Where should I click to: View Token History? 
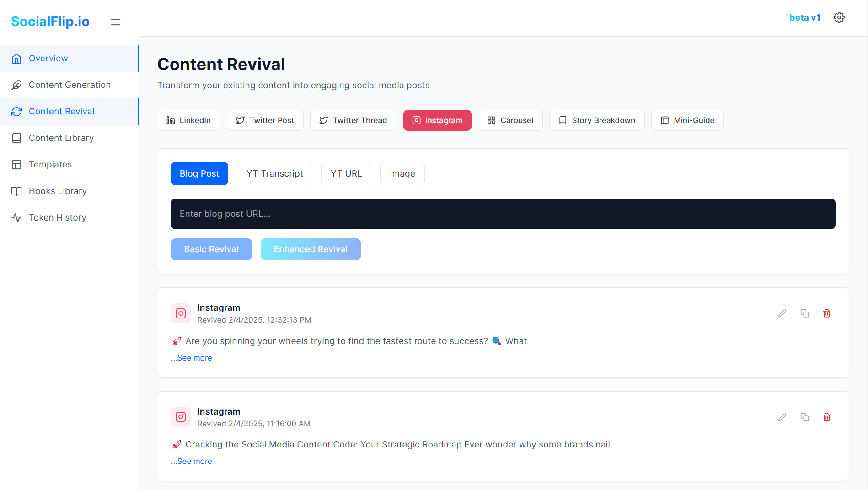coord(69,218)
